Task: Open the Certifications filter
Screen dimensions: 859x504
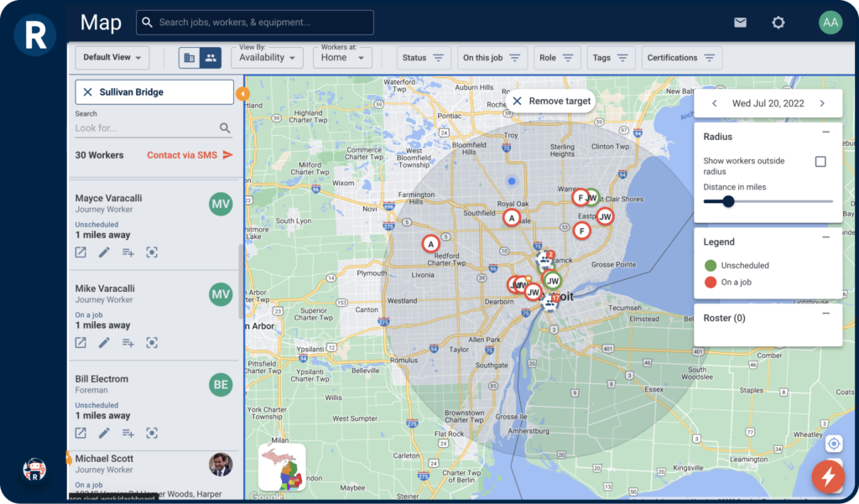Action: click(x=681, y=58)
